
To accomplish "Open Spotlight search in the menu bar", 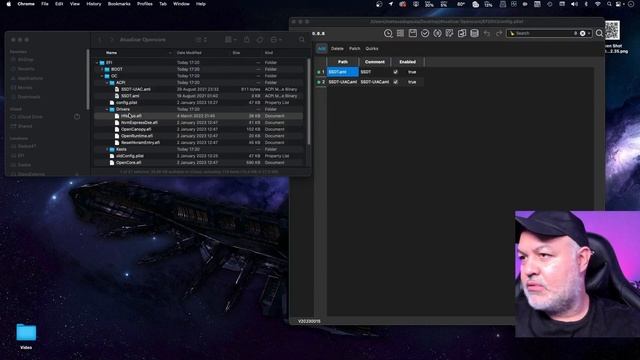I will (x=609, y=4).
